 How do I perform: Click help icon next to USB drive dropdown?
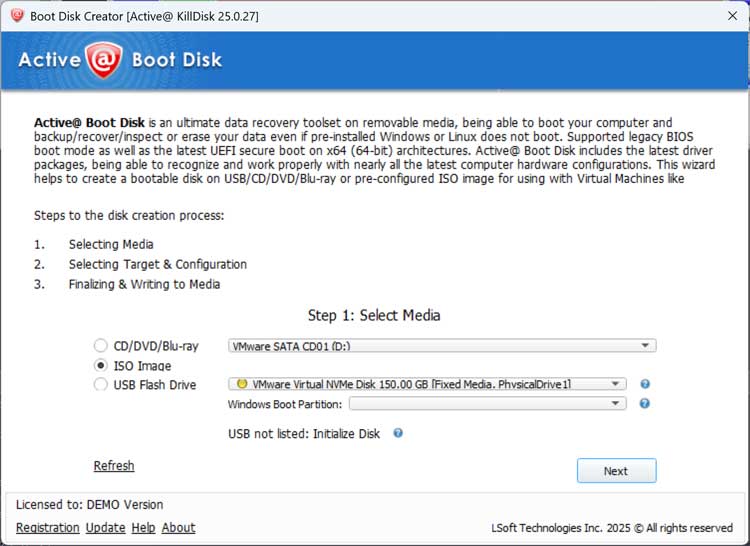coord(645,384)
